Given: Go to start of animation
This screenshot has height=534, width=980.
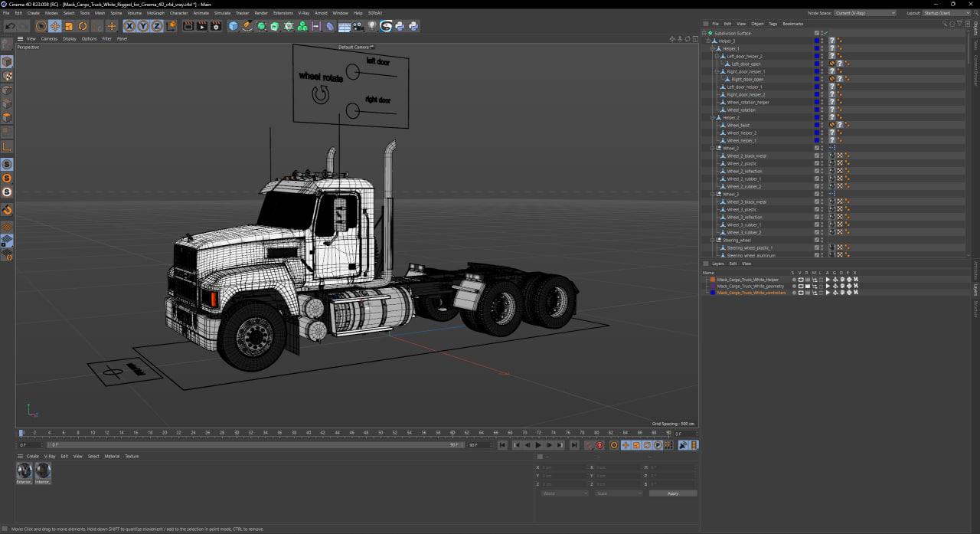Looking at the screenshot, I should [502, 445].
